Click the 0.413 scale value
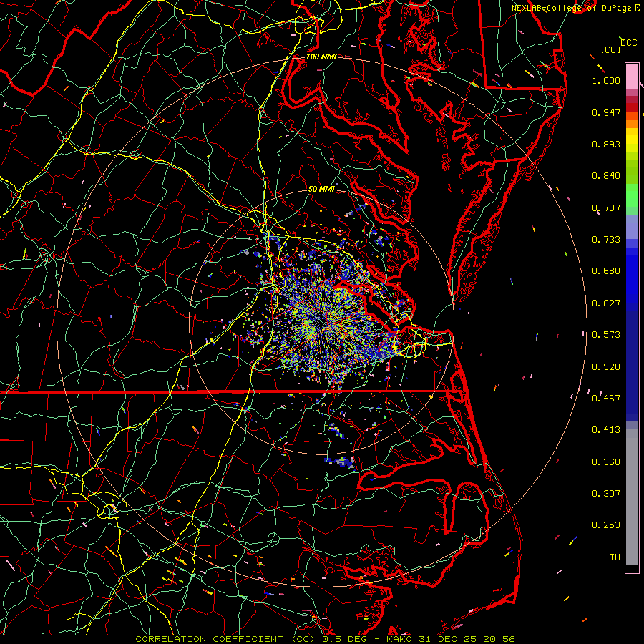 pyautogui.click(x=606, y=430)
